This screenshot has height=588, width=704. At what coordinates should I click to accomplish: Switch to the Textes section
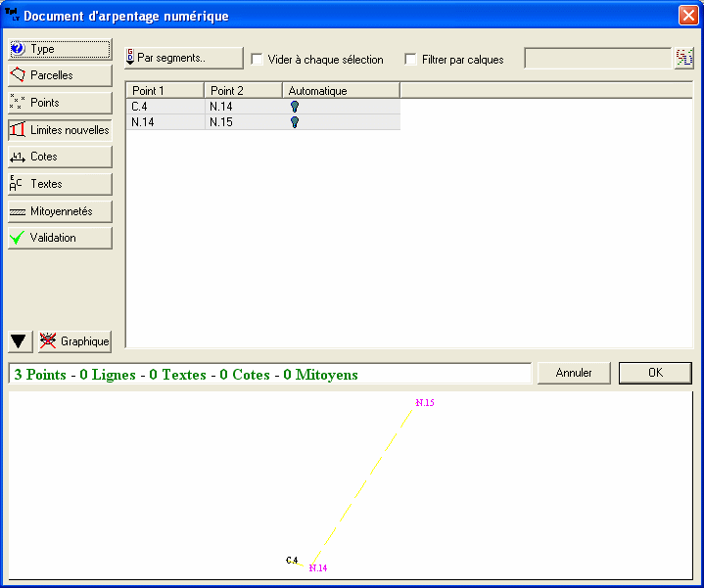[x=59, y=184]
